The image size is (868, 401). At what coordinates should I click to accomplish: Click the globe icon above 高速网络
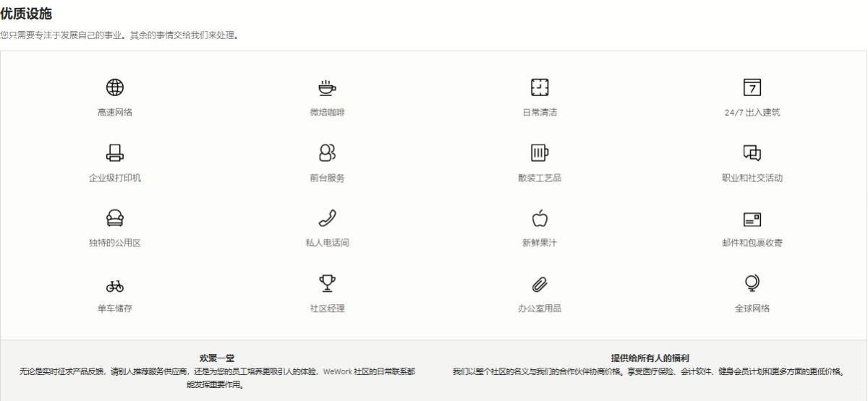pyautogui.click(x=115, y=87)
